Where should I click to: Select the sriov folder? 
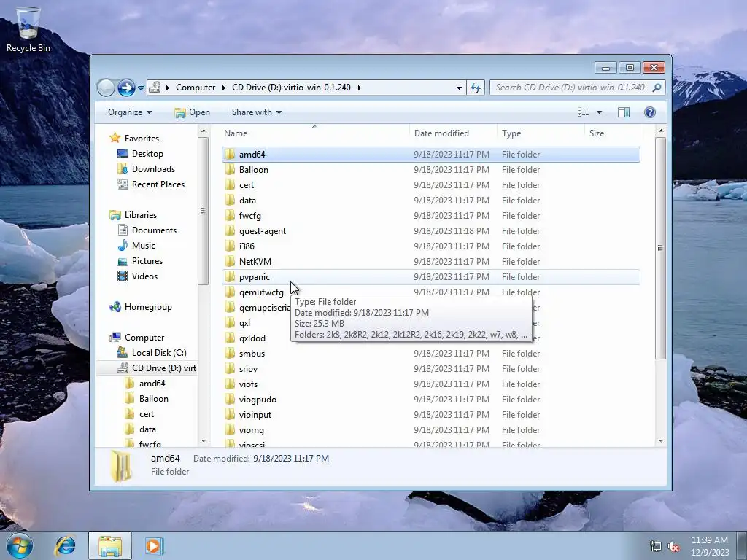point(430,368)
